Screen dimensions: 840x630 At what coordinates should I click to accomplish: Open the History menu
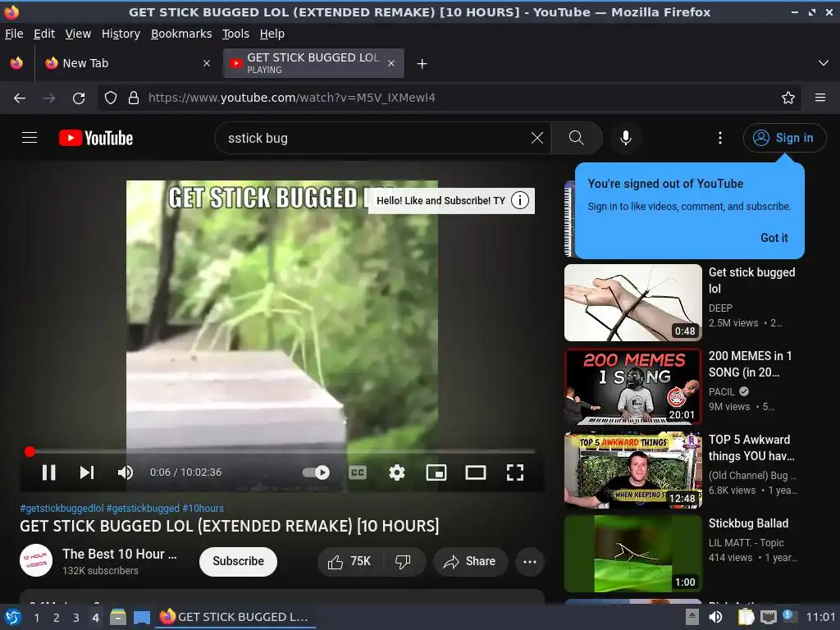tap(121, 34)
